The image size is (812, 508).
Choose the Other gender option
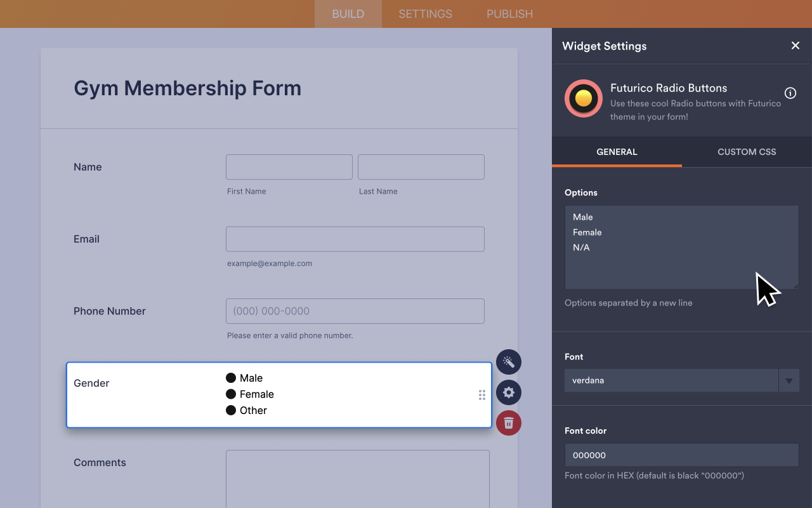tap(231, 410)
